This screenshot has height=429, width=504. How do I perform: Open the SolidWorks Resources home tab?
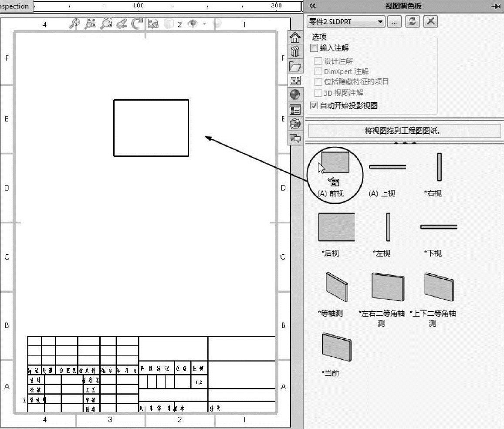[295, 37]
